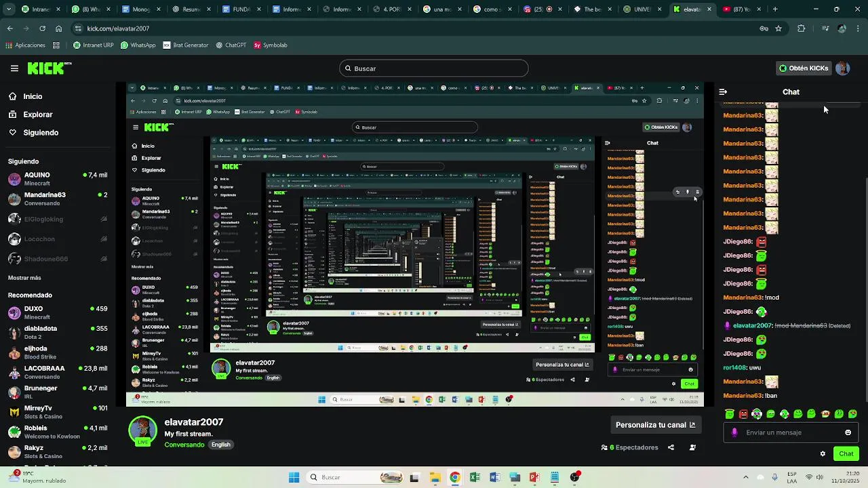Open File Explorer from the taskbar

[435, 477]
